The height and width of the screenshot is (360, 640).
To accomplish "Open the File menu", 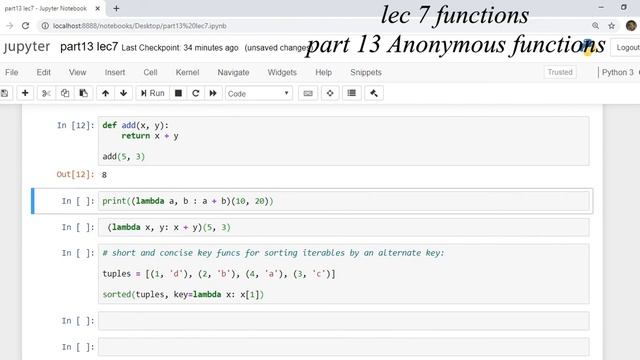I will click(x=12, y=72).
